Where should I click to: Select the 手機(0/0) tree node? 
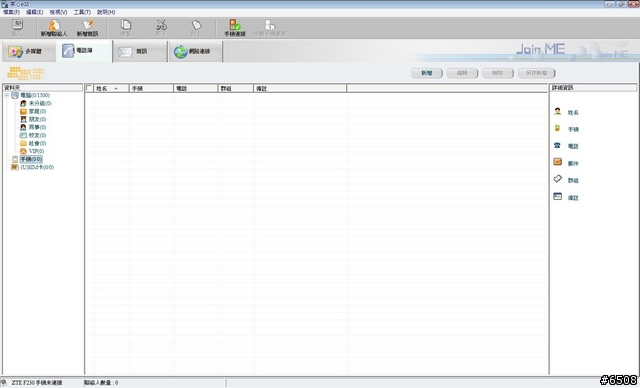point(31,159)
